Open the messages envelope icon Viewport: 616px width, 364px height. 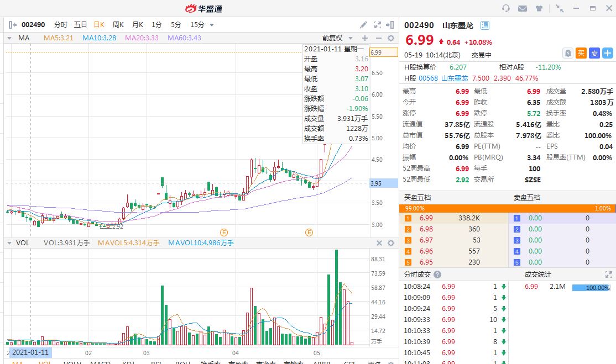pyautogui.click(x=523, y=8)
